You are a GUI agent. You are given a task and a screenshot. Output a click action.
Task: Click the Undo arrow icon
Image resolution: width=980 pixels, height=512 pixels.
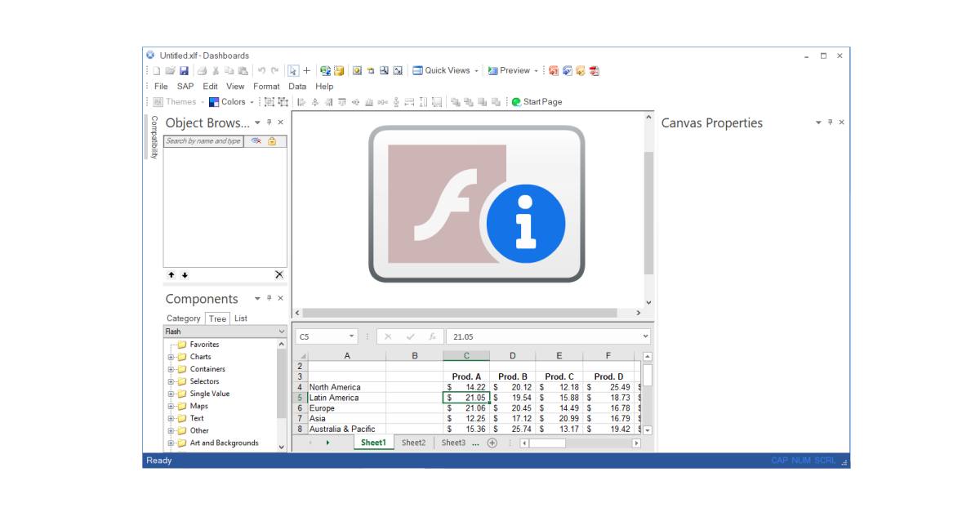pyautogui.click(x=261, y=70)
